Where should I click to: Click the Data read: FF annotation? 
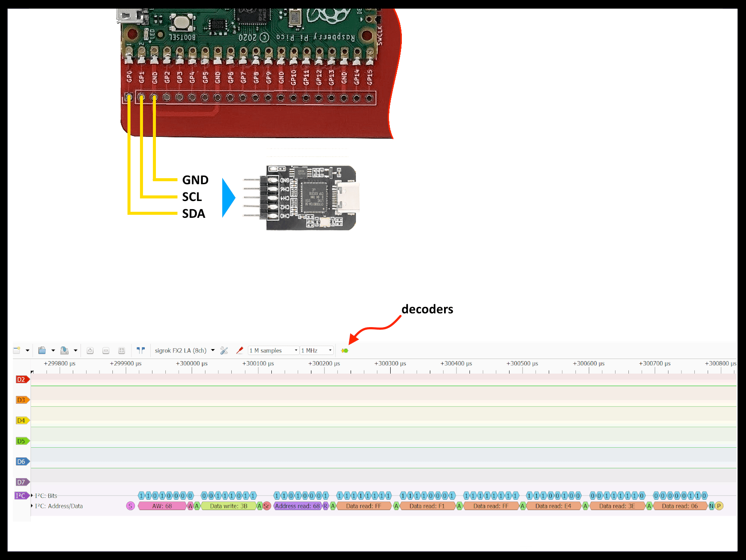364,506
